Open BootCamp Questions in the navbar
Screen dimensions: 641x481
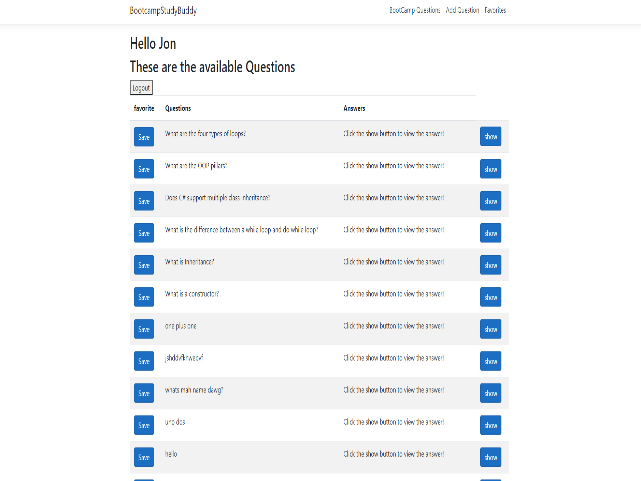point(415,10)
